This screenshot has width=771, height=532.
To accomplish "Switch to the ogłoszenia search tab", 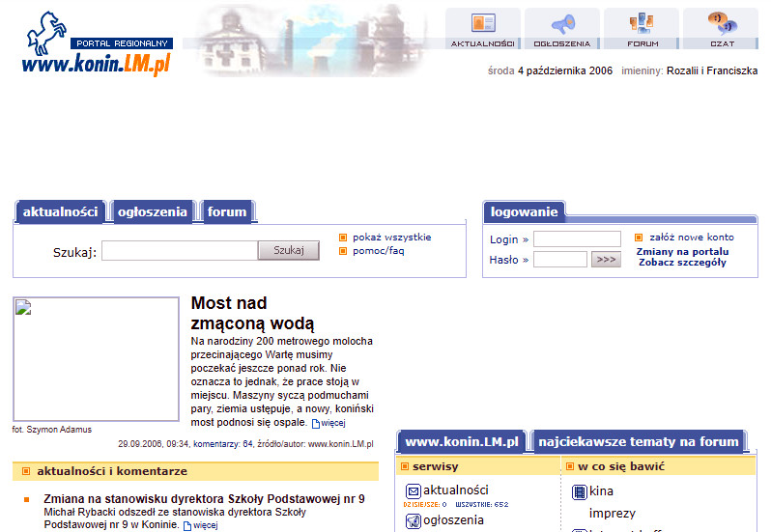I will [x=153, y=211].
